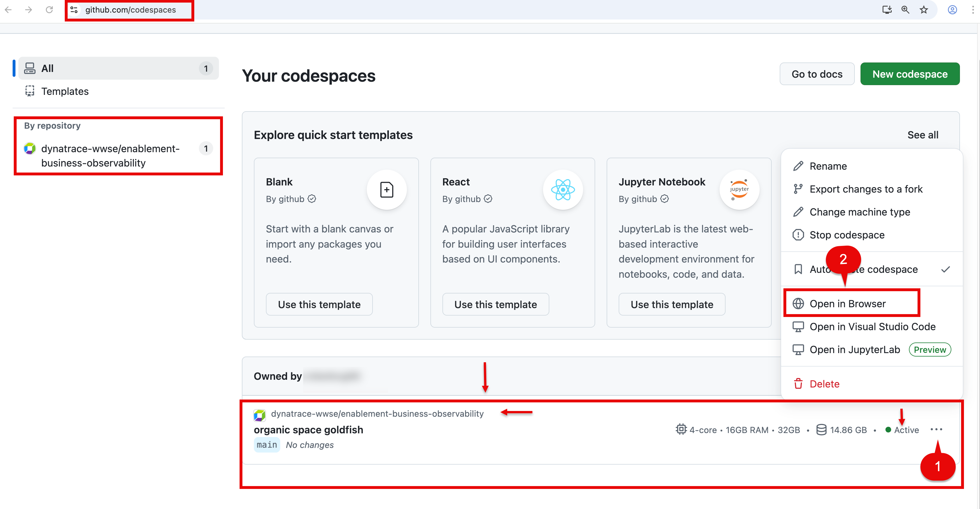Click the Blank template verified badge

pyautogui.click(x=311, y=199)
